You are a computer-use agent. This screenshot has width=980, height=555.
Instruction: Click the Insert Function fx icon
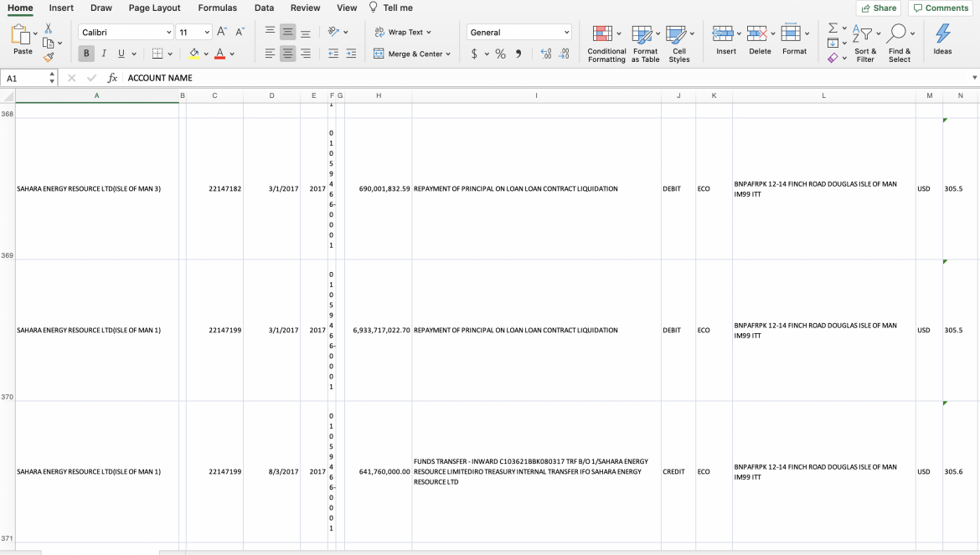tap(112, 78)
